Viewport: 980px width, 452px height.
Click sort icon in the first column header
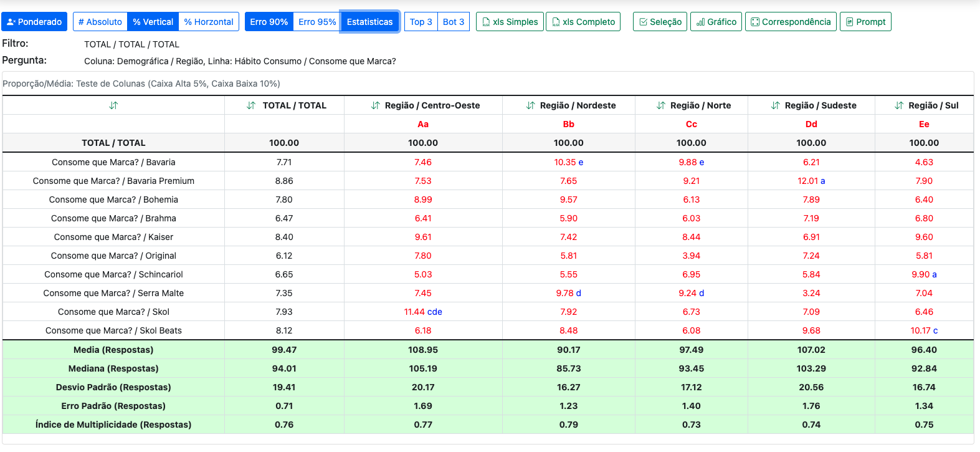tap(113, 105)
